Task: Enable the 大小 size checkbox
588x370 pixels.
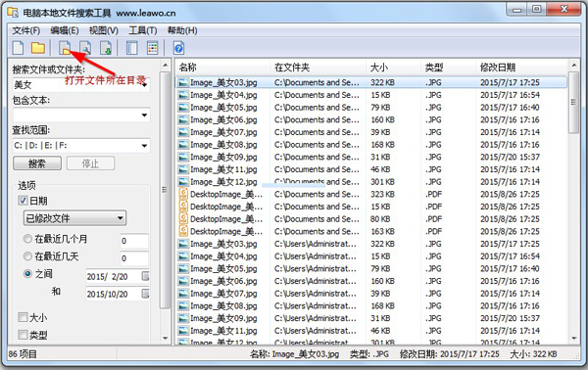Action: point(23,317)
